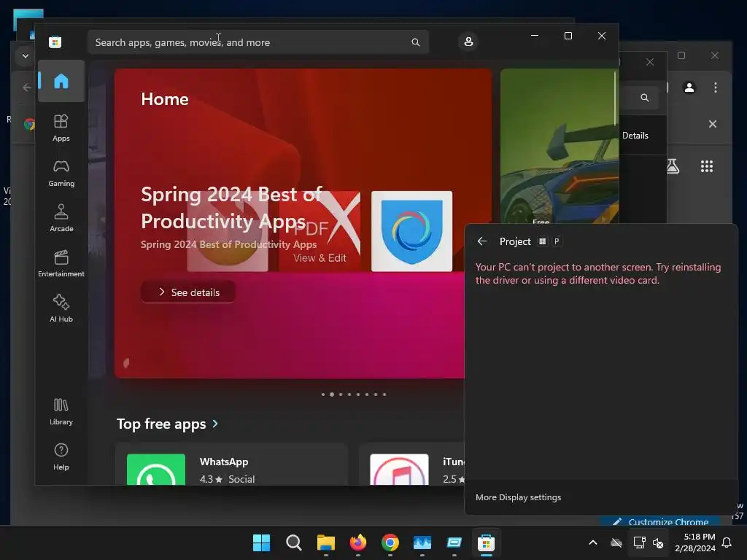The height and width of the screenshot is (560, 747).
Task: Go to Apps in Store sidebar
Action: pyautogui.click(x=61, y=128)
